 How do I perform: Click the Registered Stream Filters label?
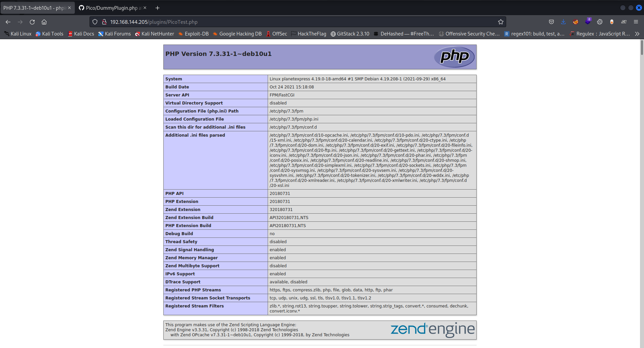tap(195, 306)
